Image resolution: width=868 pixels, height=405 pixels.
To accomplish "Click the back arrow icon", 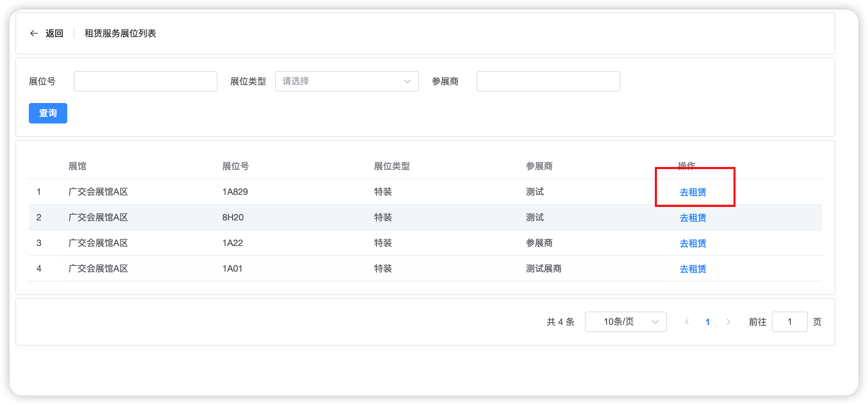I will [34, 33].
